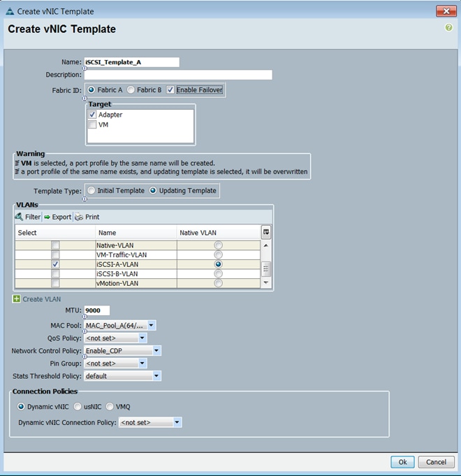Click the VLAN list scrollbar thumb
The width and height of the screenshot is (461, 476).
click(x=265, y=268)
